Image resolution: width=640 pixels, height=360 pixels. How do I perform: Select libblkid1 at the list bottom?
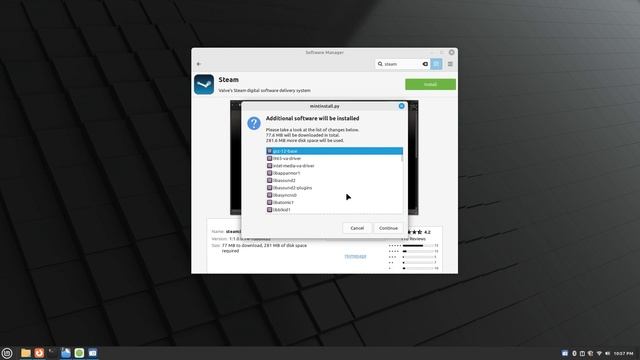(x=334, y=210)
